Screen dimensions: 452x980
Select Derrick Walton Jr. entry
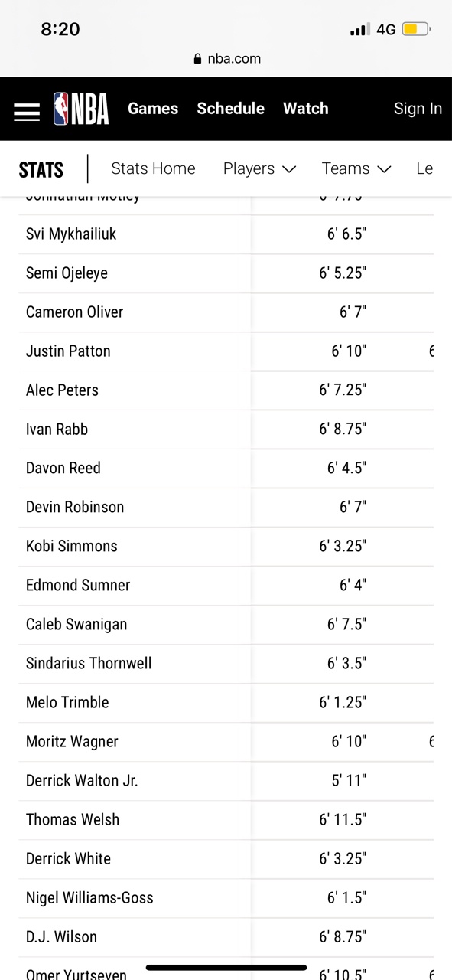pyautogui.click(x=82, y=780)
